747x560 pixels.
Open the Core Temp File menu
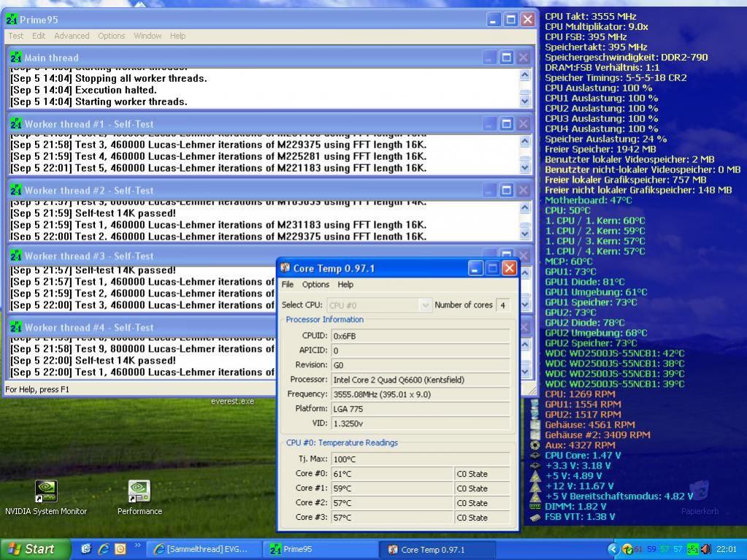pos(288,284)
